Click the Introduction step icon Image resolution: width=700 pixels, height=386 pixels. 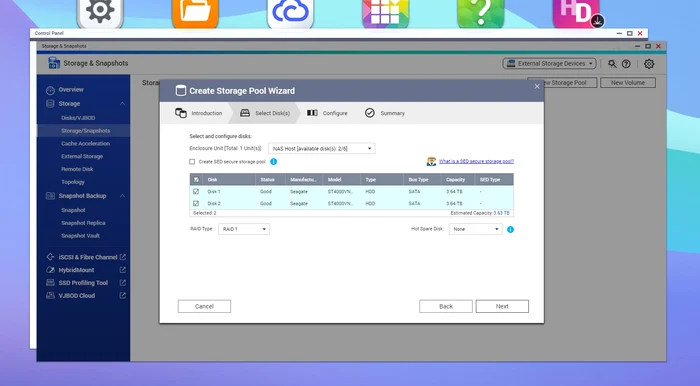(x=181, y=113)
